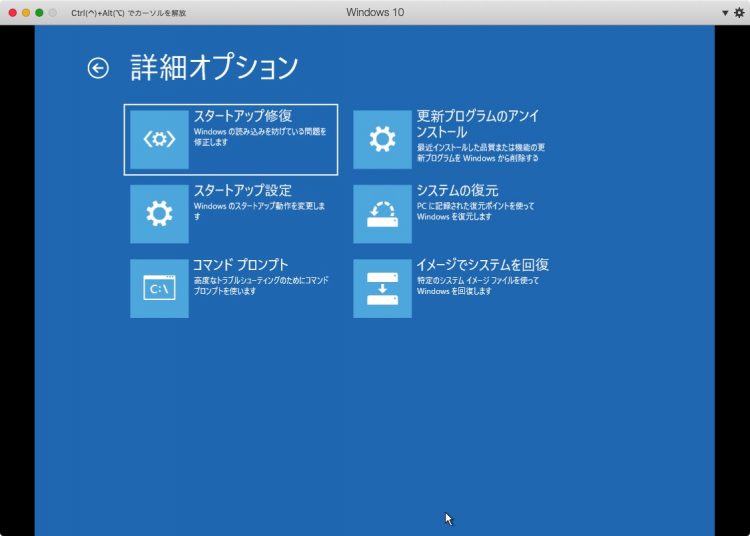This screenshot has height=536, width=750.
Task: Expand the title bar dropdown triangle
Action: (725, 13)
